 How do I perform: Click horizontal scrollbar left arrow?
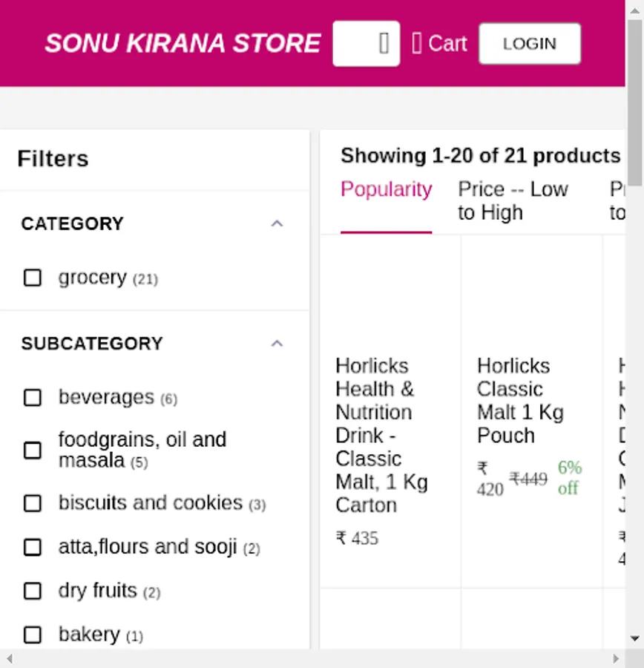tap(10, 658)
